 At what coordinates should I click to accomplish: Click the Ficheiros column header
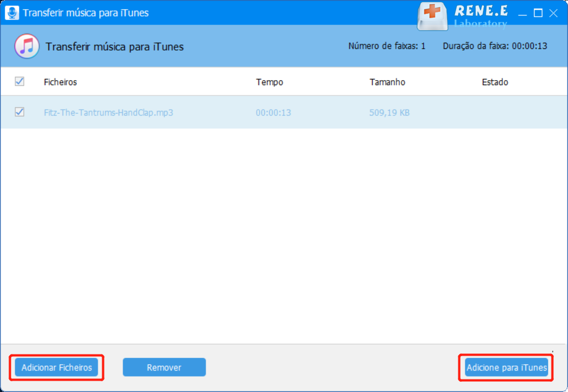point(61,82)
